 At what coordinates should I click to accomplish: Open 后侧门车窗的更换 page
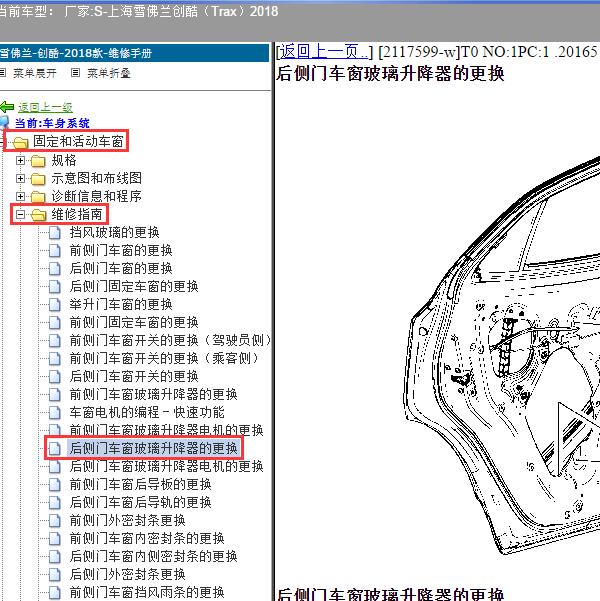click(x=121, y=269)
